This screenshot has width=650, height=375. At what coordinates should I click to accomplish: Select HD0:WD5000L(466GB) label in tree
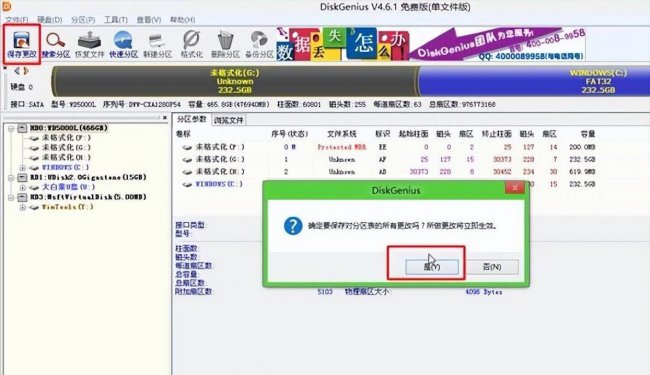[68, 128]
